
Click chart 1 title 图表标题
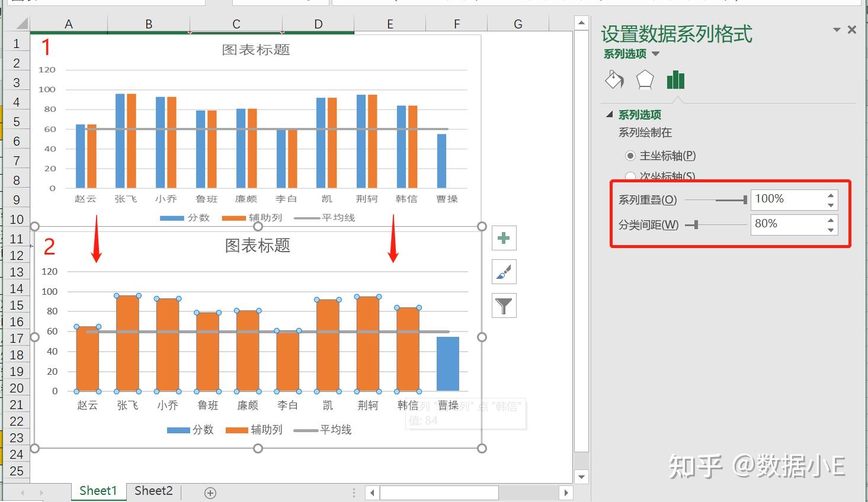(256, 50)
